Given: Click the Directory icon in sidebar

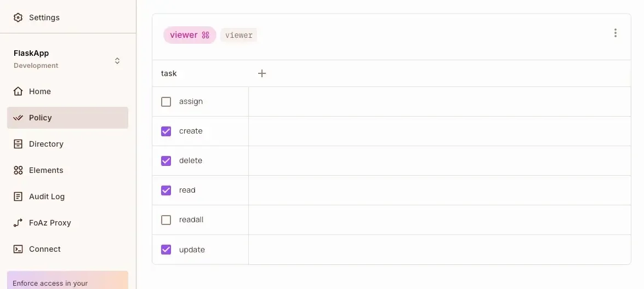Looking at the screenshot, I should pos(18,144).
